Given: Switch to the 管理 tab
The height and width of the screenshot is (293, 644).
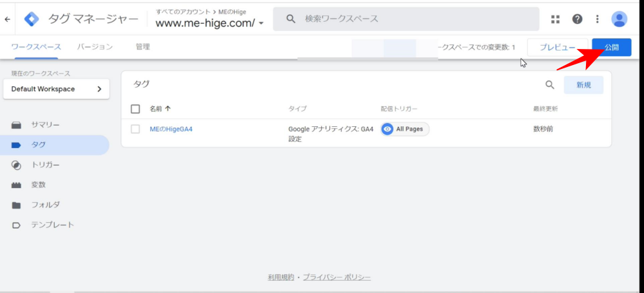Looking at the screenshot, I should pyautogui.click(x=142, y=47).
